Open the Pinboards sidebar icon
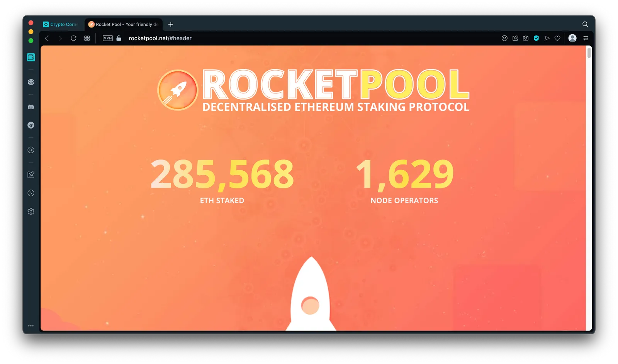Viewport: 618px width, 364px height. (x=31, y=174)
